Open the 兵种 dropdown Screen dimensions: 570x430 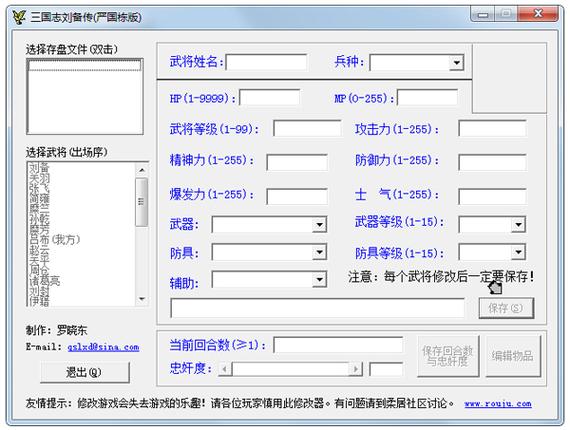click(x=456, y=63)
